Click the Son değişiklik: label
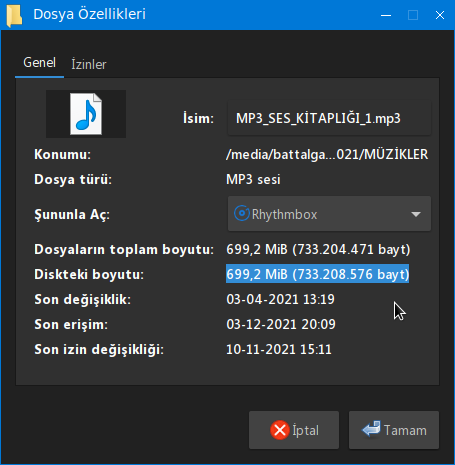Screen dimensions: 455x465 coord(83,300)
